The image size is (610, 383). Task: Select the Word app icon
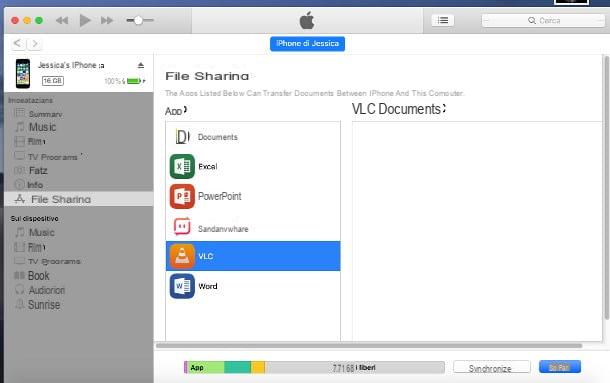pos(182,286)
